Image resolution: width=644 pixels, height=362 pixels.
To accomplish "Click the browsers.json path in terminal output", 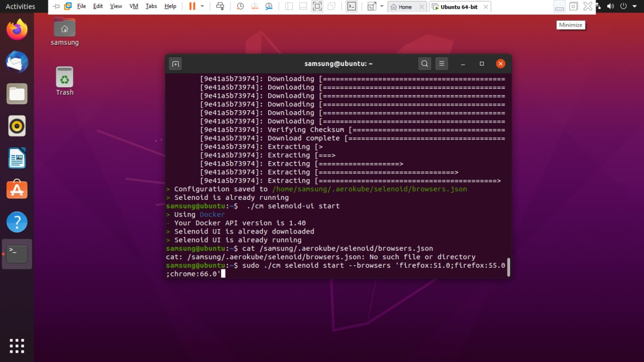I will [370, 189].
